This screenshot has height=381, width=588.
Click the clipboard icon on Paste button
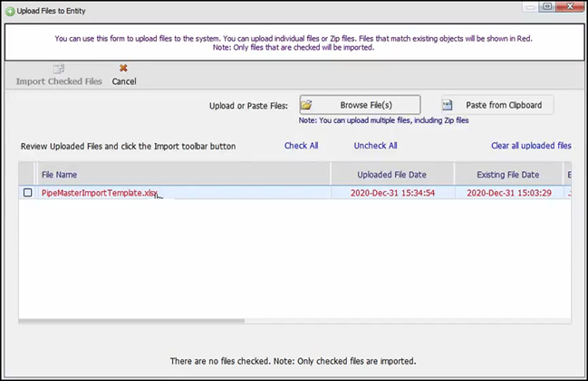pos(448,105)
